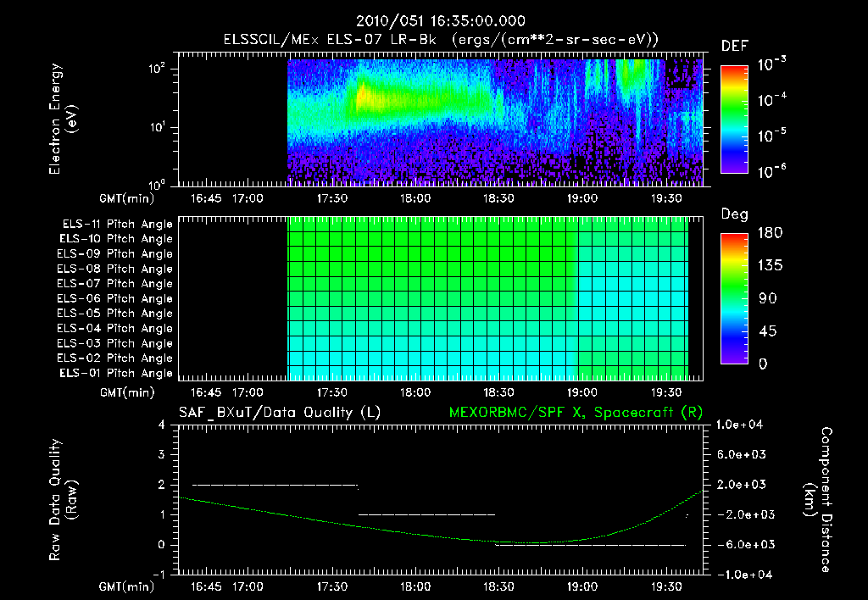
Task: Click the Deg pitch angle color bar
Action: coord(734,299)
